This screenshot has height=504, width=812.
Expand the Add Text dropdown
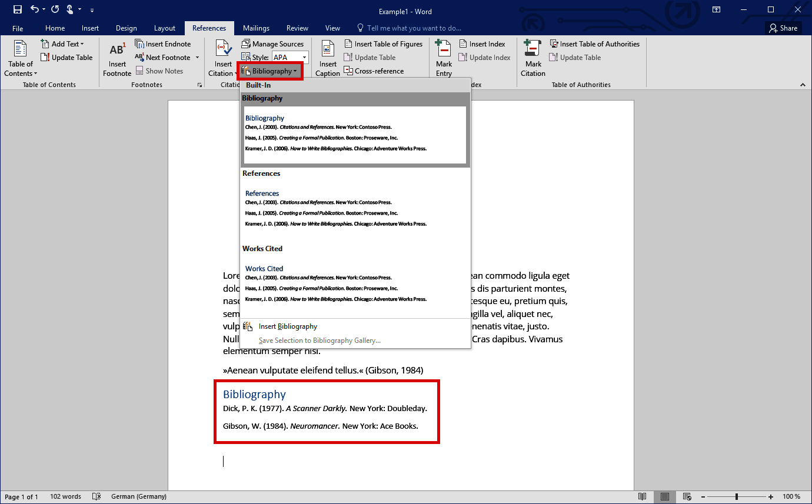63,44
